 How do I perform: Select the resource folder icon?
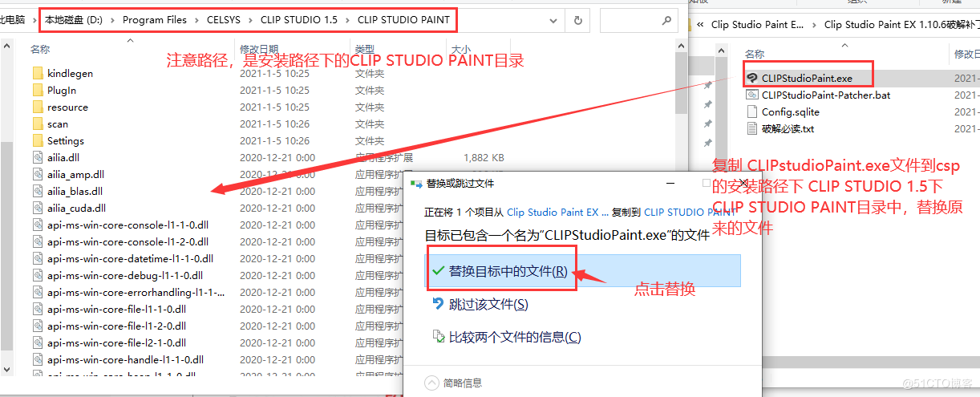pos(38,107)
